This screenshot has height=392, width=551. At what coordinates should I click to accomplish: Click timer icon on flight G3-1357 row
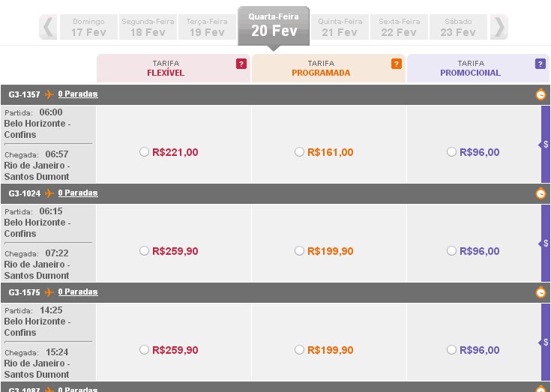point(541,94)
